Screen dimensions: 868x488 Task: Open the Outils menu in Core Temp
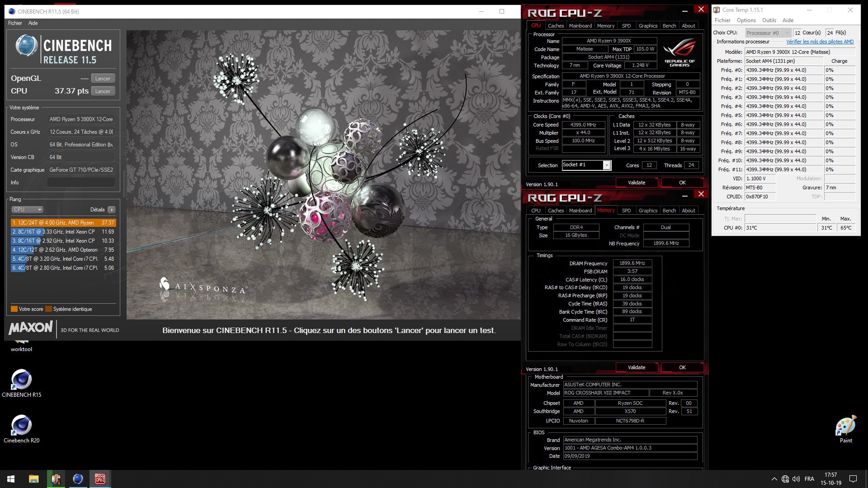pos(769,20)
